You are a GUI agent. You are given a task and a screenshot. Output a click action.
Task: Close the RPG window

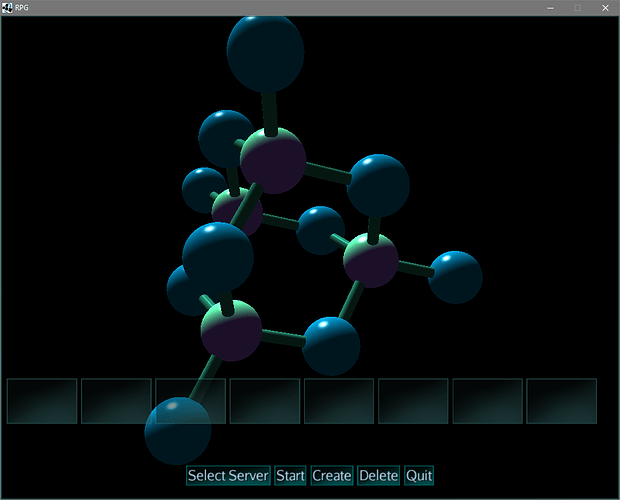tap(605, 8)
